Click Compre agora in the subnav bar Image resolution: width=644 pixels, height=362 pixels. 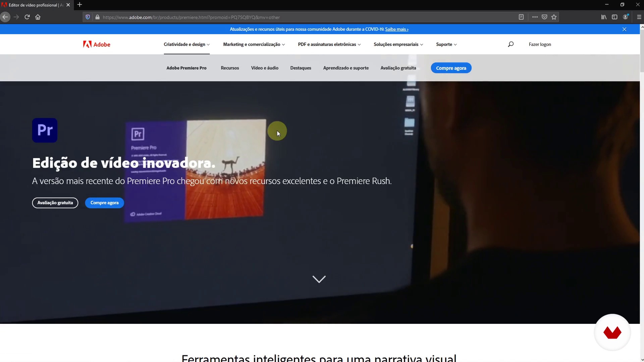pos(451,68)
